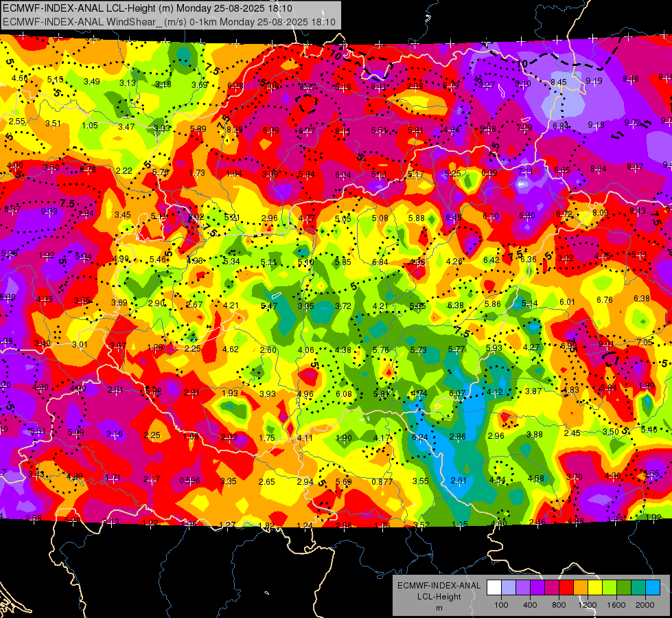Click the grid value 9.19
The height and width of the screenshot is (618, 672).
tap(594, 80)
